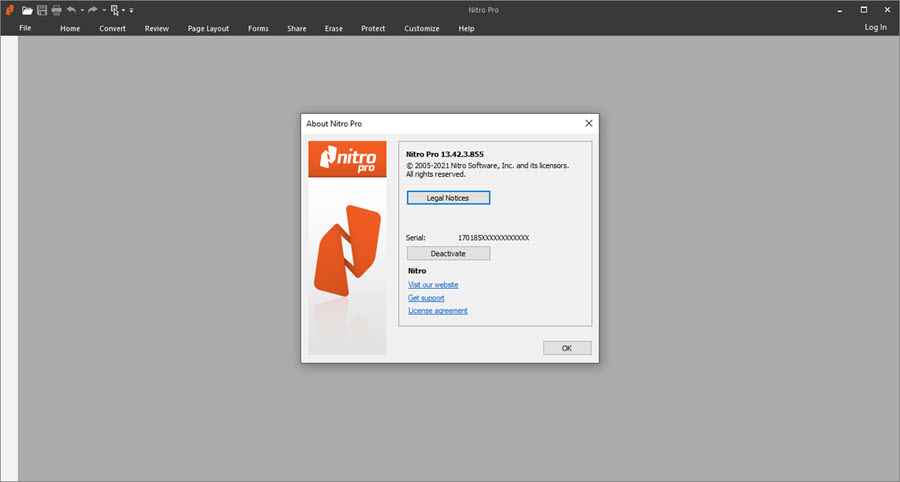This screenshot has width=900, height=482.
Task: Confirm the About dialog with OK
Action: coord(567,348)
